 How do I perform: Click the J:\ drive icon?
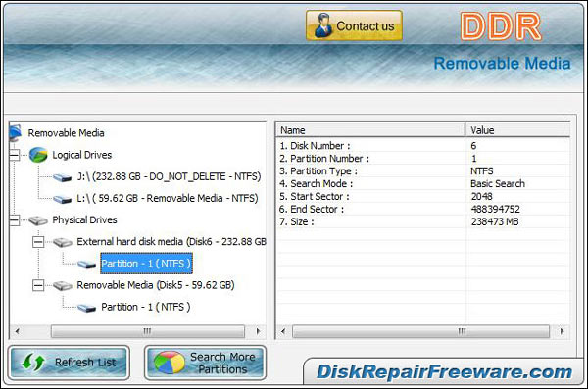pyautogui.click(x=63, y=177)
